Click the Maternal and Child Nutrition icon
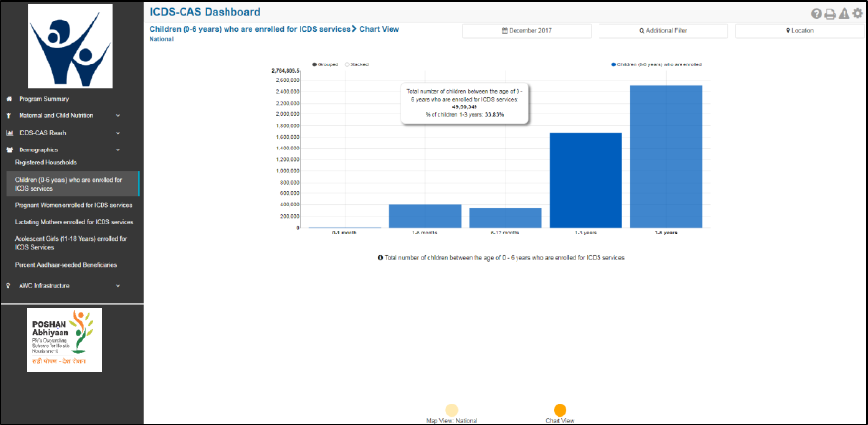 [9, 116]
